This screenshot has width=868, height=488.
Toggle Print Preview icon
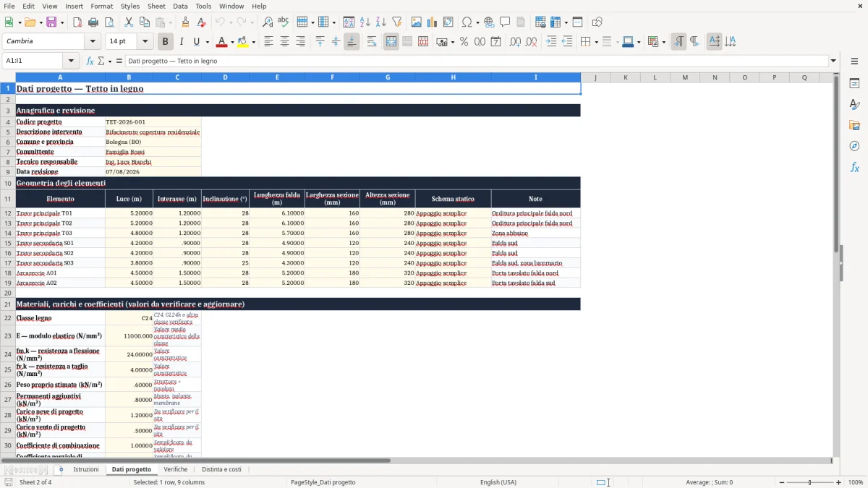click(x=109, y=22)
